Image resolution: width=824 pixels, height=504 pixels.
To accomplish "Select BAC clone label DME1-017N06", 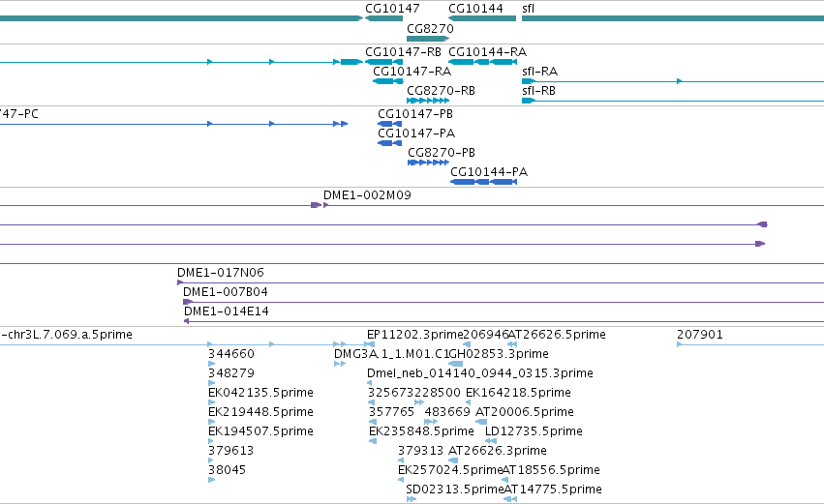I will coord(220,273).
